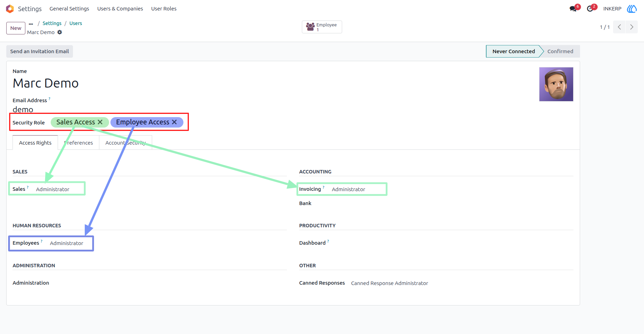
Task: Expand the breadcrumb ellipsis
Action: coord(31,24)
